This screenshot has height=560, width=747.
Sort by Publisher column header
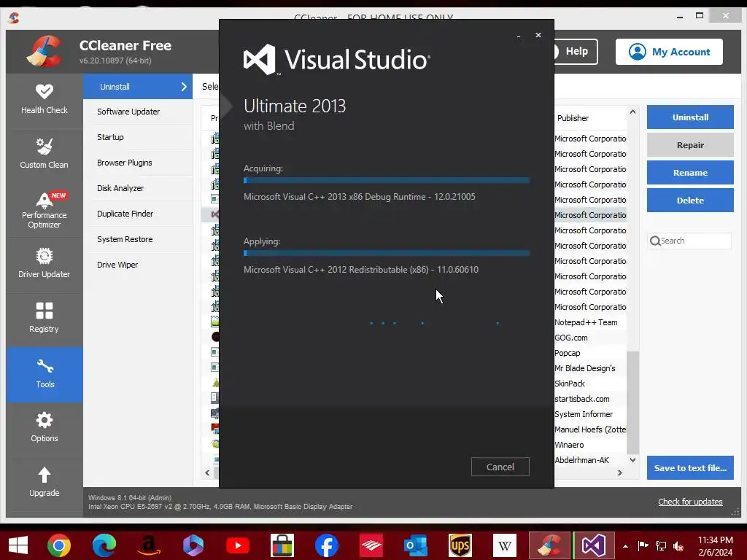(573, 118)
